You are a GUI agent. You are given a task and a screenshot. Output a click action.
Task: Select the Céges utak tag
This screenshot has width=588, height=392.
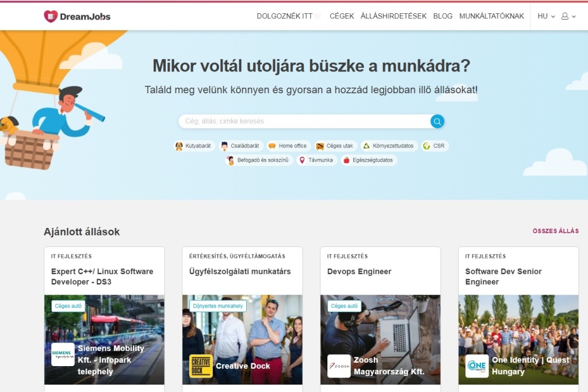[335, 146]
